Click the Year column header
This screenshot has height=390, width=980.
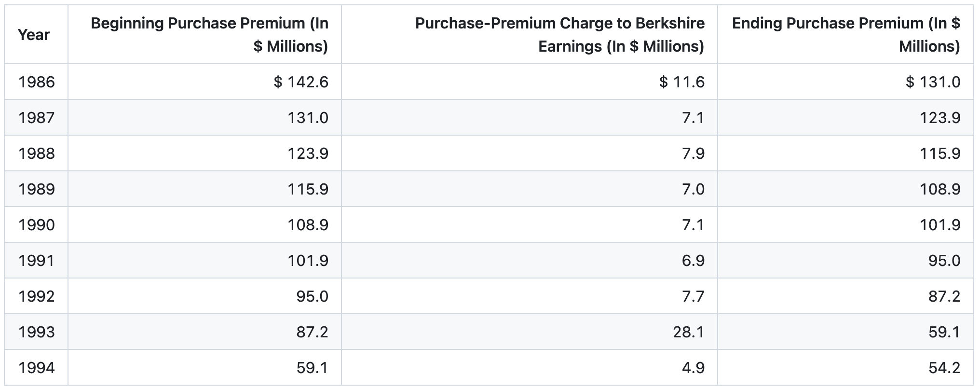tap(34, 35)
